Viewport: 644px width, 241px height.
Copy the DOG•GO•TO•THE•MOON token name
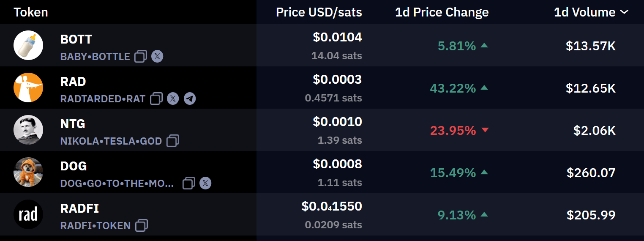[189, 183]
